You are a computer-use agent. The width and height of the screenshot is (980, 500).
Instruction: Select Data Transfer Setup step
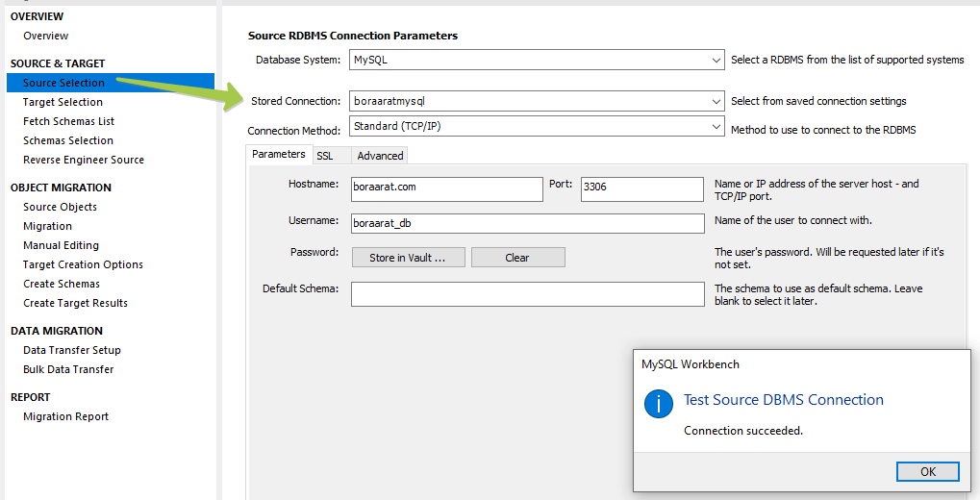click(72, 350)
